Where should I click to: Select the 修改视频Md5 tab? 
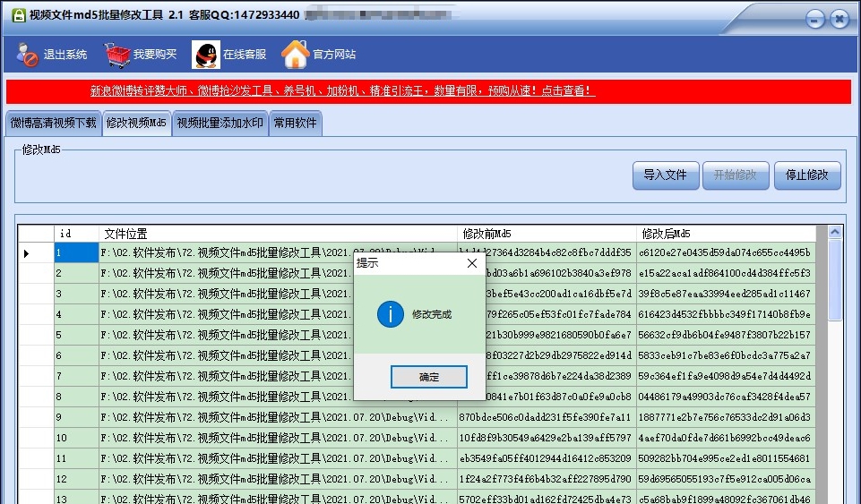[136, 123]
